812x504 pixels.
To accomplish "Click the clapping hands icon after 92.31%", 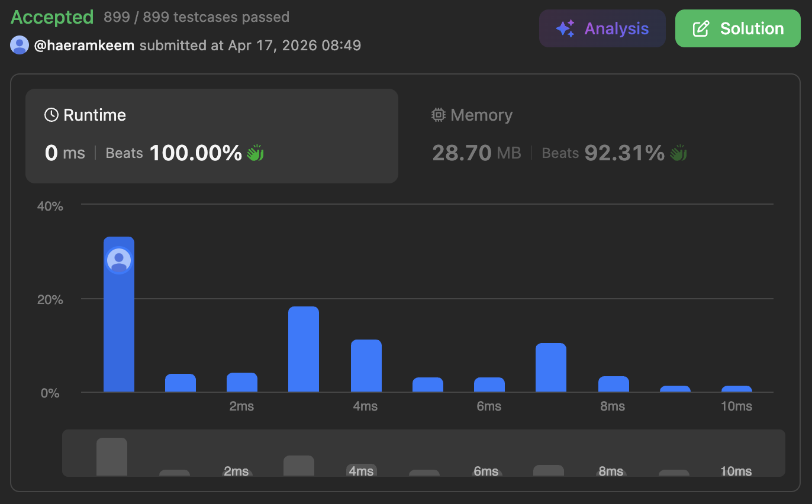I will click(x=678, y=153).
